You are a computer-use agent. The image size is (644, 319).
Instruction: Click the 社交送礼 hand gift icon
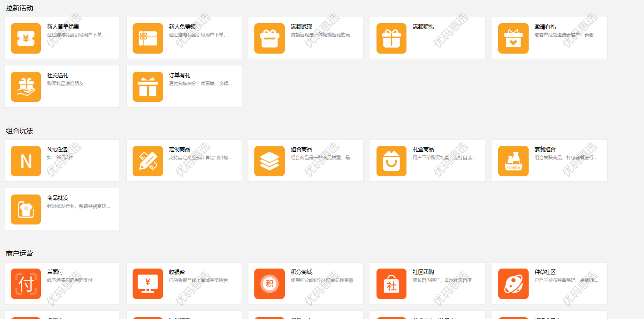[26, 86]
